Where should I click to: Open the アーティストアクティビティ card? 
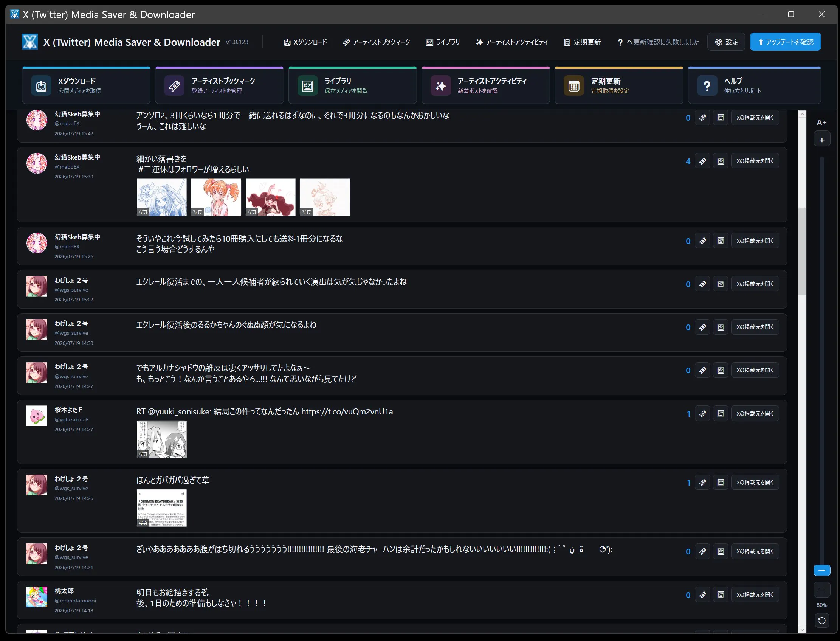(x=486, y=85)
